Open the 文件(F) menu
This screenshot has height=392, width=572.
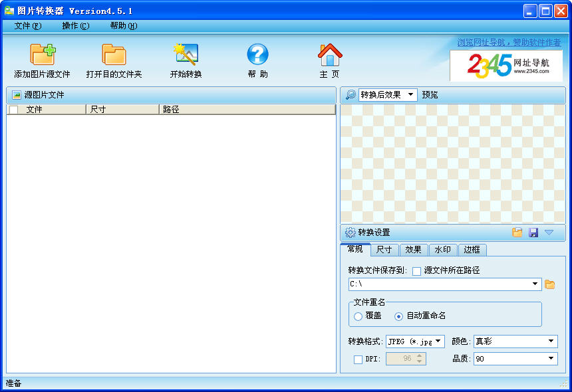point(28,26)
